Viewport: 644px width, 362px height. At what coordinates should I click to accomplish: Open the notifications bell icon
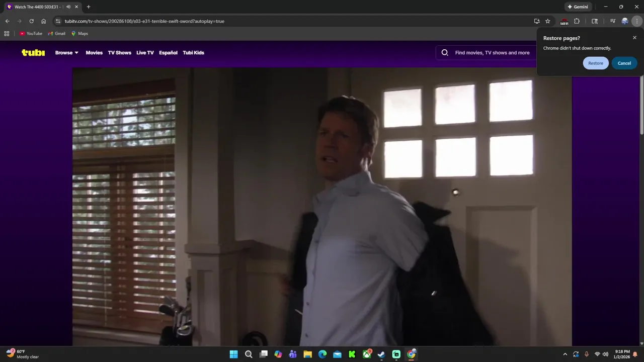(x=635, y=354)
